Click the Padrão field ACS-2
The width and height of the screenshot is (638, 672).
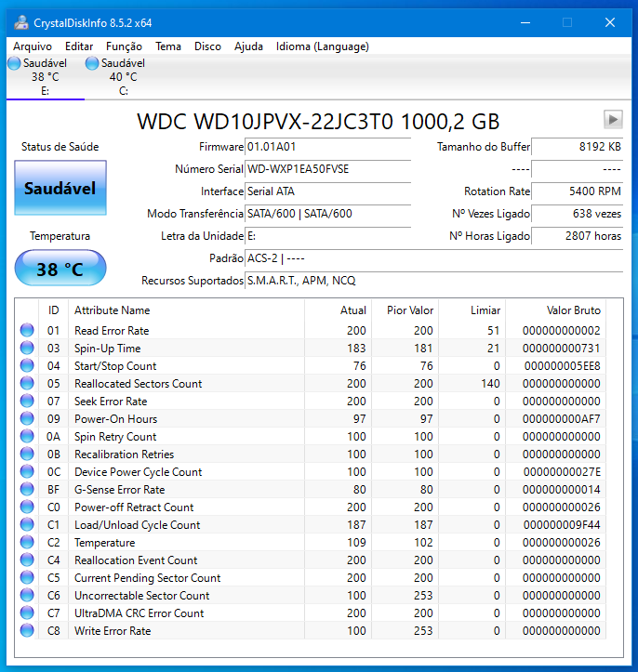pyautogui.click(x=434, y=258)
